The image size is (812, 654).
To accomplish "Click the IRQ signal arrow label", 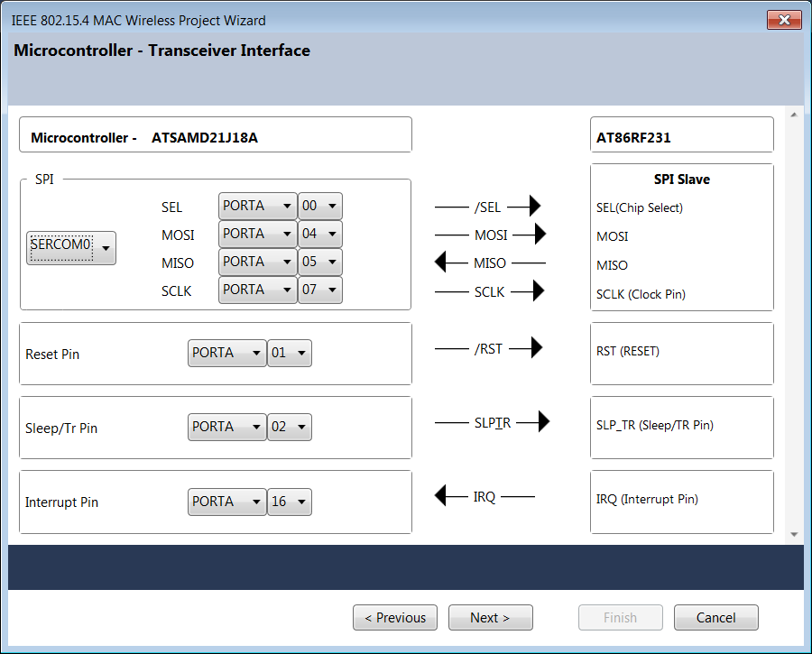I will click(x=484, y=497).
